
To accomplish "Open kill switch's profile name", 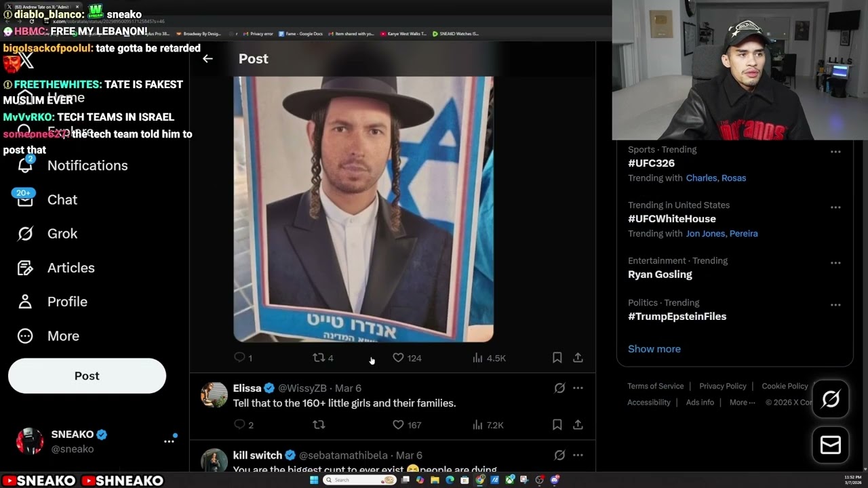I will point(257,455).
